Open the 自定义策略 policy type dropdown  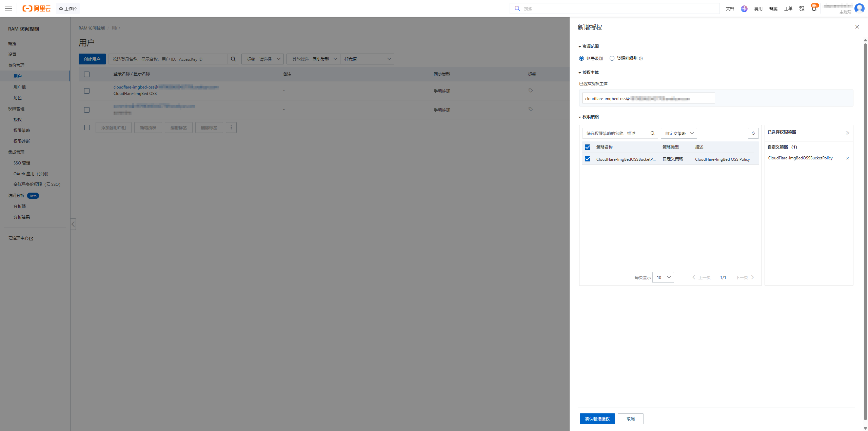(x=678, y=133)
